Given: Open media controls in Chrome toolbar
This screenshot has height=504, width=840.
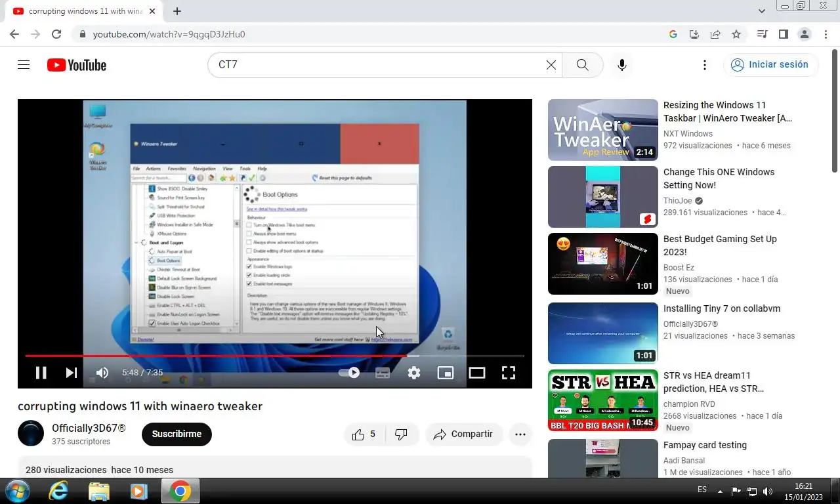Looking at the screenshot, I should point(762,34).
